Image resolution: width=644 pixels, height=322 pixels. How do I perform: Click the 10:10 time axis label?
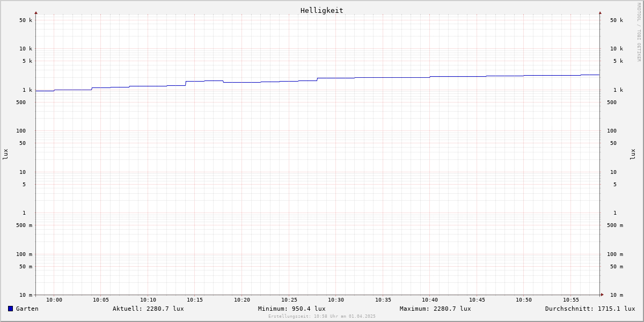click(148, 300)
